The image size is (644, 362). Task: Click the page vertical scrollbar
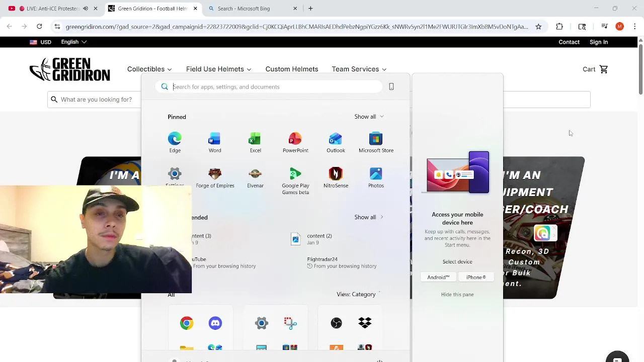pyautogui.click(x=640, y=70)
